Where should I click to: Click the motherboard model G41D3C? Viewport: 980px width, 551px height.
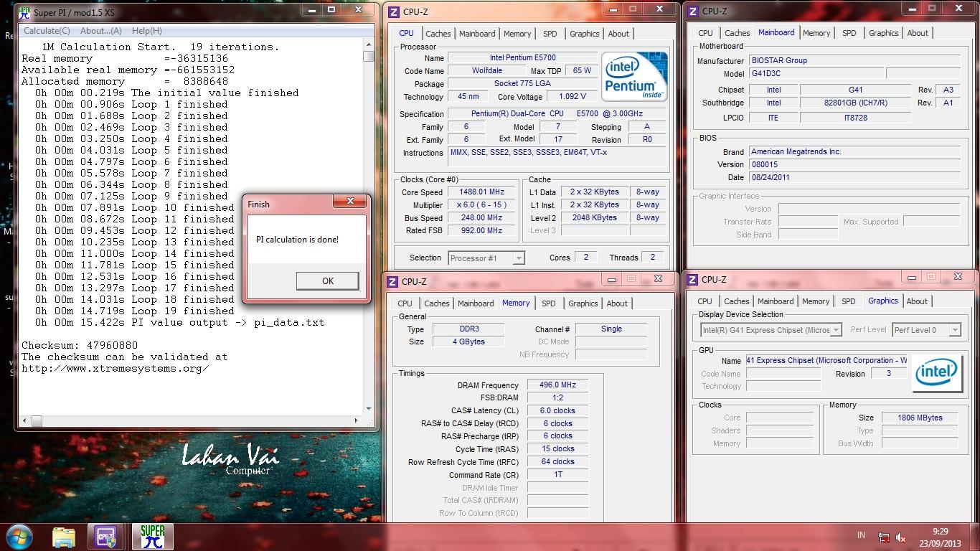tap(816, 74)
